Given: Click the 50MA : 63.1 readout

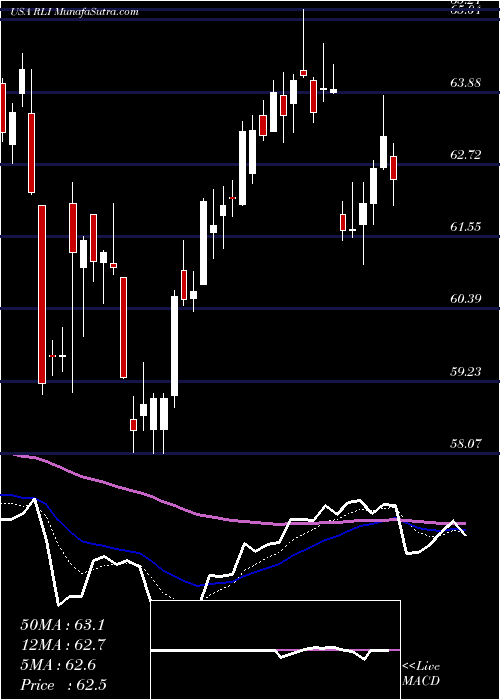Looking at the screenshot, I should [63, 625].
